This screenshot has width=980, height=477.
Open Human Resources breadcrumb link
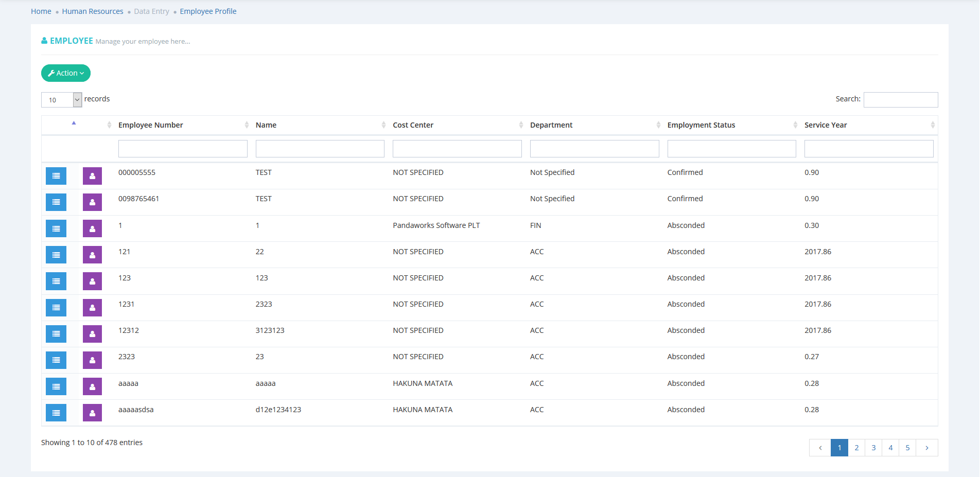(x=93, y=11)
